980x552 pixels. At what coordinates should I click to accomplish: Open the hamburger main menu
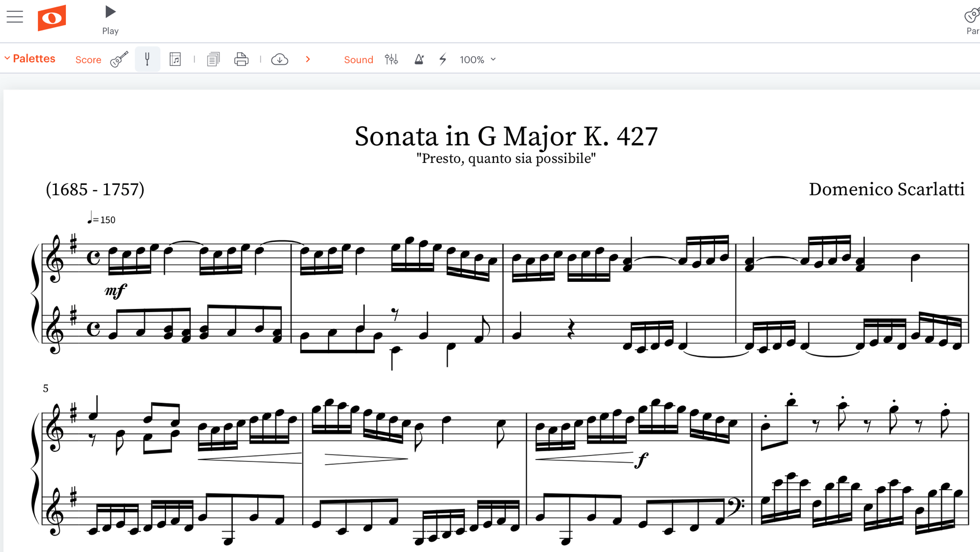pyautogui.click(x=15, y=17)
